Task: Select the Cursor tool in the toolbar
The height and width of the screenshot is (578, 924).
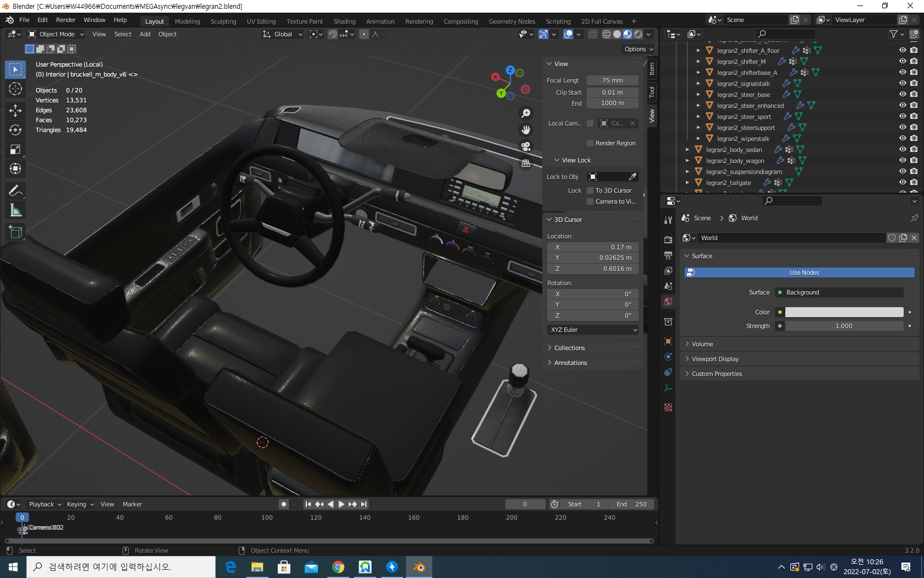Action: tap(15, 89)
